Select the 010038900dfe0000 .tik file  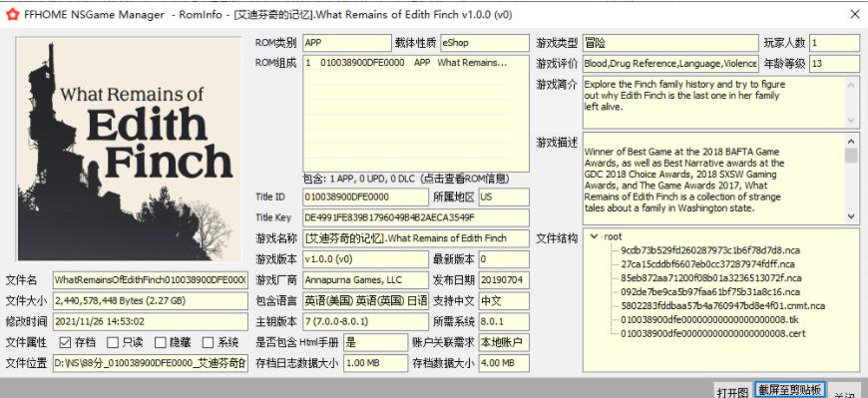[709, 319]
